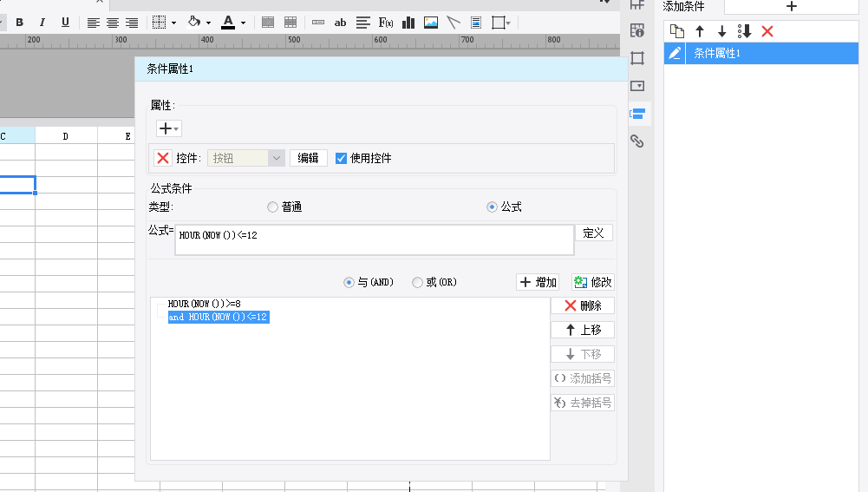Apply the paint bucket background fill
Viewport: 868px width, 492px height.
pyautogui.click(x=193, y=23)
